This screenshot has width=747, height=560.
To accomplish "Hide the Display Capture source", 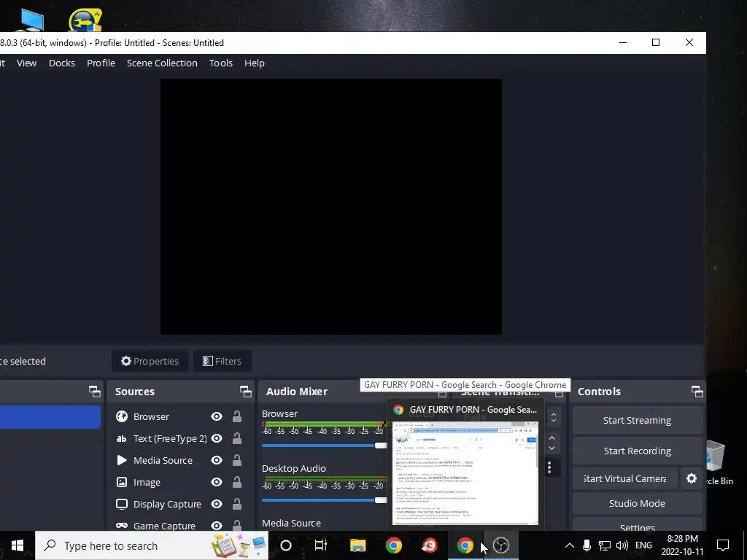I will [x=217, y=504].
